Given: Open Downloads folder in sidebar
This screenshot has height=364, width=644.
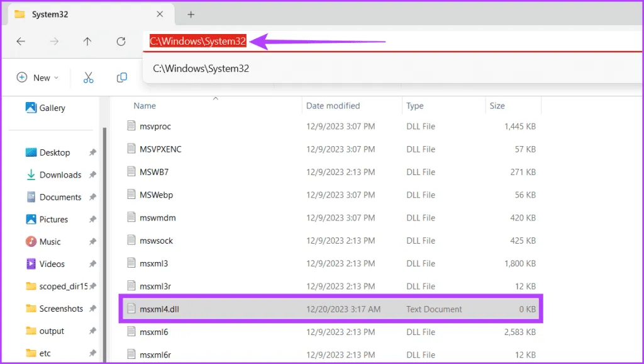Looking at the screenshot, I should (60, 175).
